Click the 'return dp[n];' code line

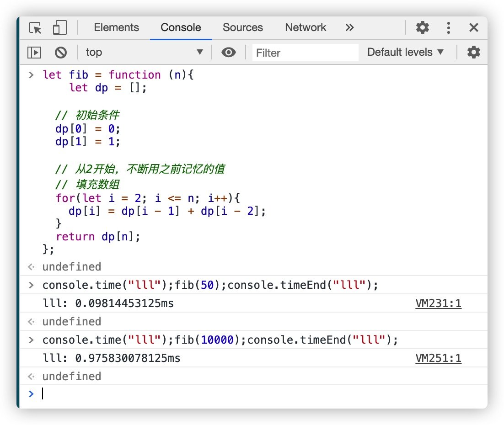(x=98, y=237)
